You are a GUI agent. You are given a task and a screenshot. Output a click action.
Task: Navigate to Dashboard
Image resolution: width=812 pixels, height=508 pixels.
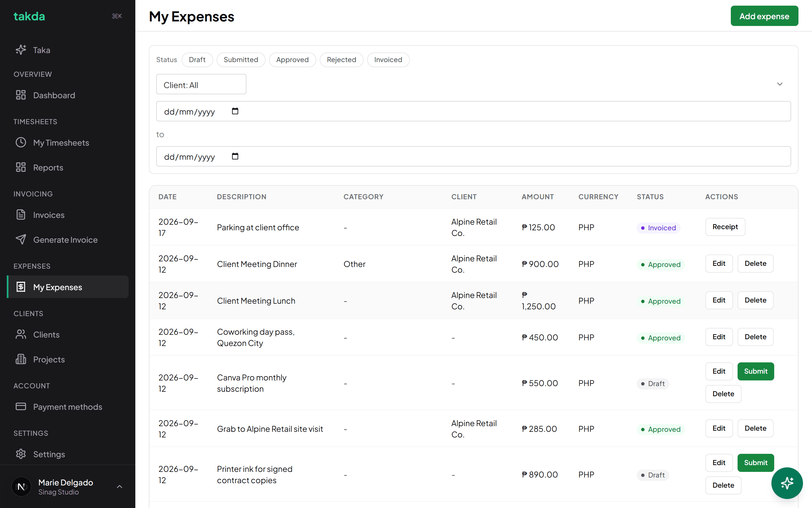67,95
